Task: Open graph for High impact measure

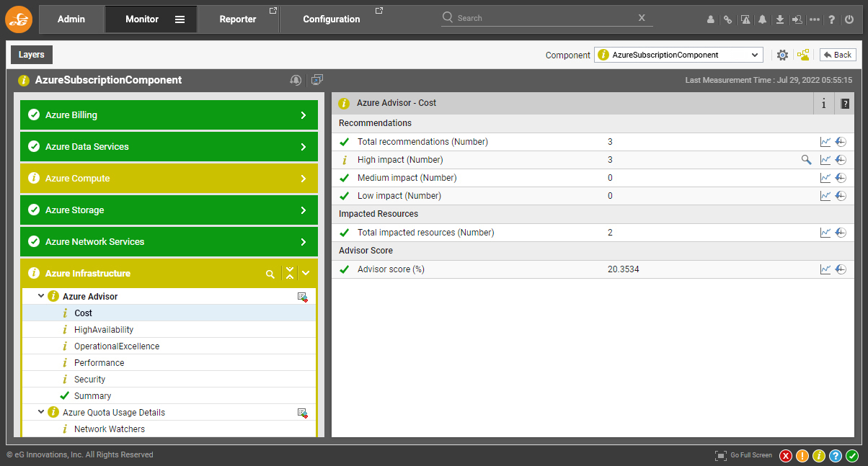Action: click(825, 160)
